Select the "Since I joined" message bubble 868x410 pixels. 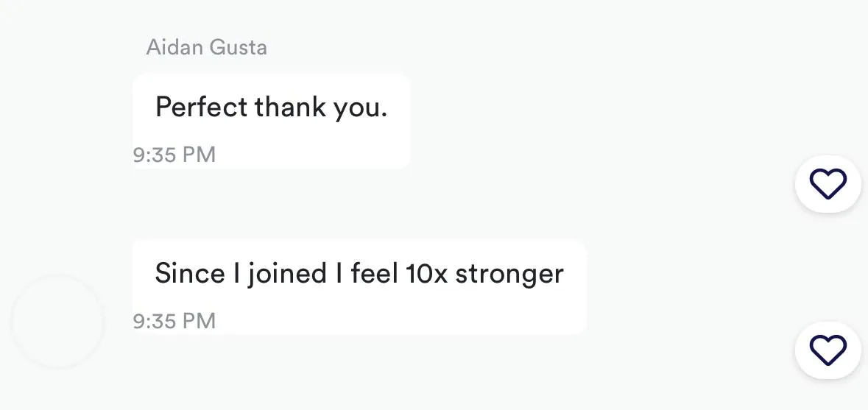(359, 287)
